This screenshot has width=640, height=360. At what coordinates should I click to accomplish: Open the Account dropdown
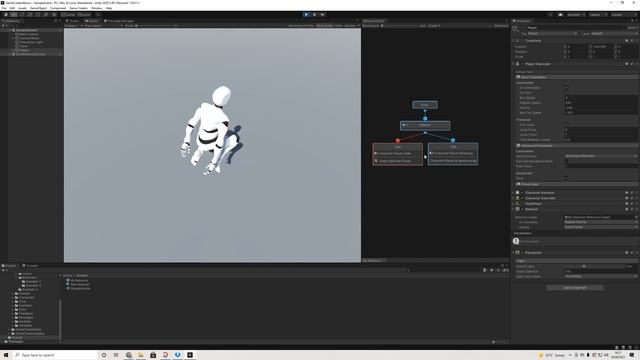(576, 14)
